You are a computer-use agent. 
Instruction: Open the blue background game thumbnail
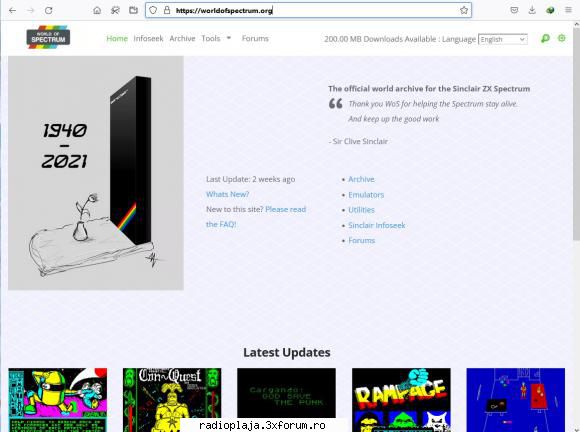point(516,400)
